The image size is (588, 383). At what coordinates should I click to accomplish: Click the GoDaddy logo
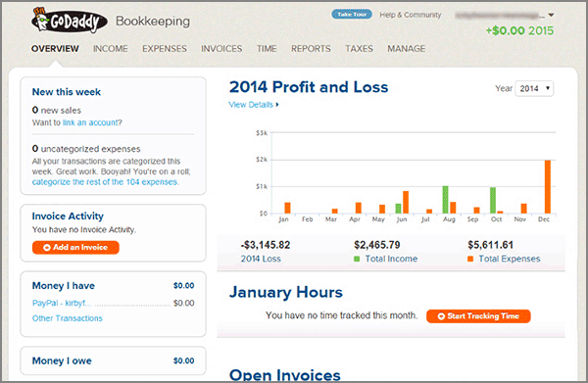(70, 21)
